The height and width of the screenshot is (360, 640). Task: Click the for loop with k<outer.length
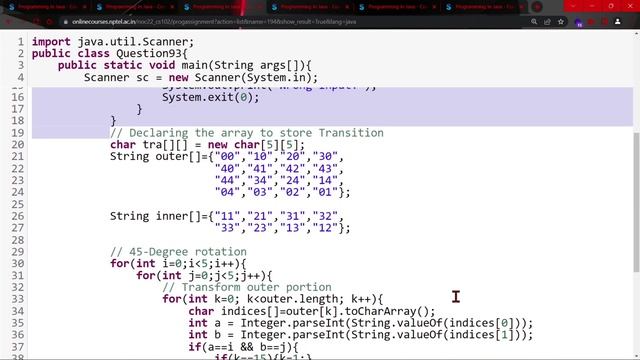pyautogui.click(x=272, y=299)
